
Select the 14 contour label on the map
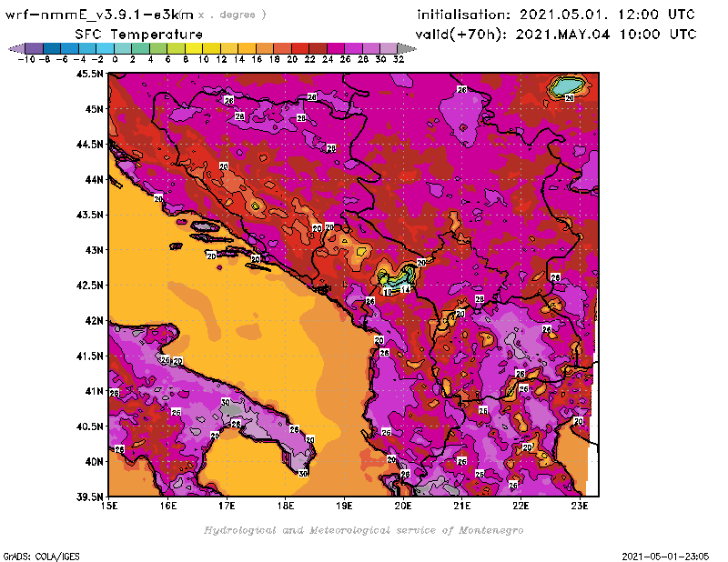point(405,289)
